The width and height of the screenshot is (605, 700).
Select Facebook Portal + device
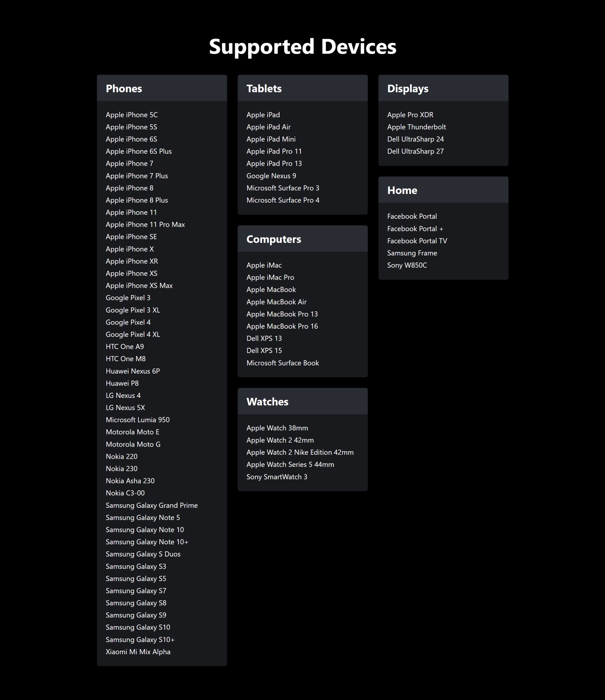click(x=415, y=229)
